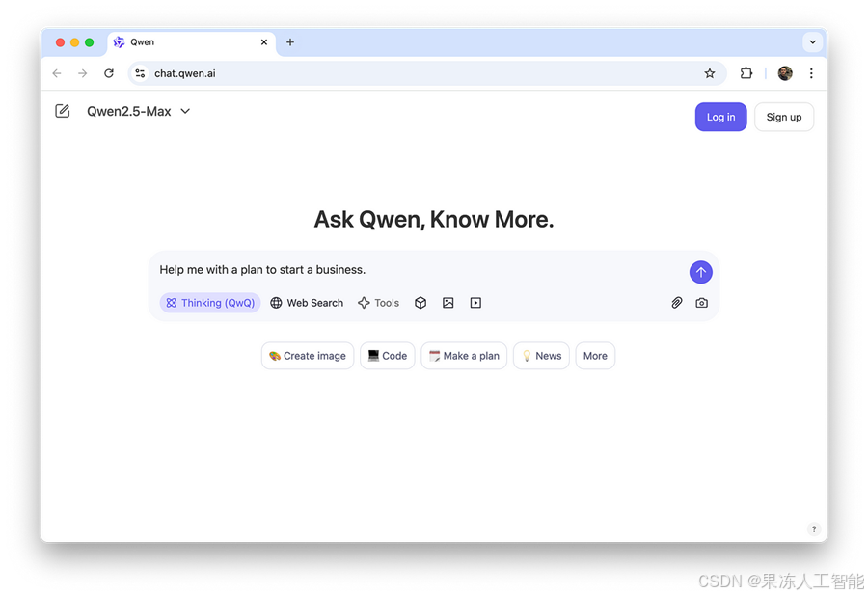The width and height of the screenshot is (868, 596).
Task: Toggle Thinking (QwQ) mode
Action: (210, 303)
